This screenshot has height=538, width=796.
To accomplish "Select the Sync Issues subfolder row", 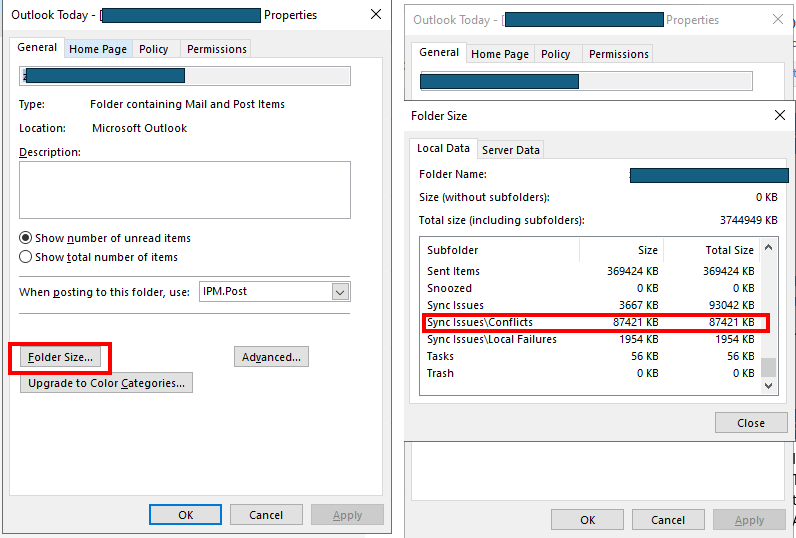I will 590,305.
